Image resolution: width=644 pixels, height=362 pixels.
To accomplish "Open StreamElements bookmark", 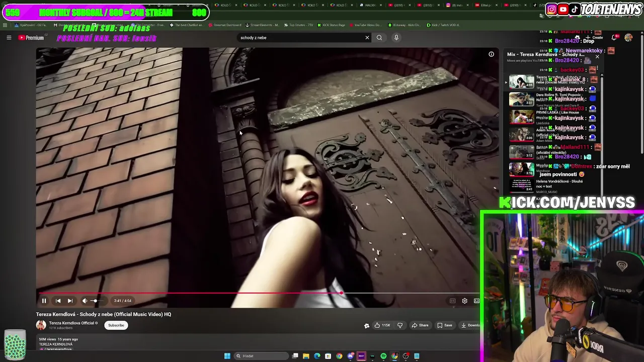I will click(x=262, y=25).
